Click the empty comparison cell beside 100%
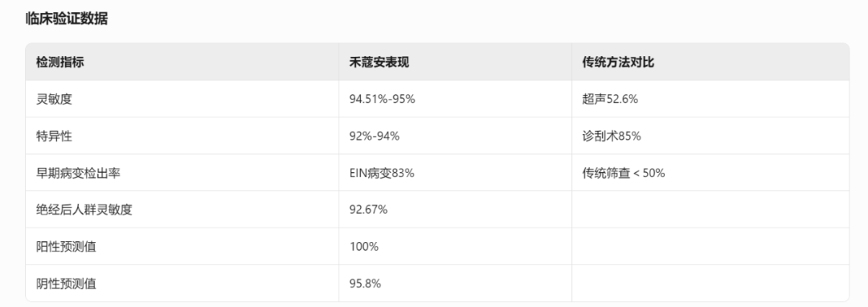 pyautogui.click(x=710, y=247)
